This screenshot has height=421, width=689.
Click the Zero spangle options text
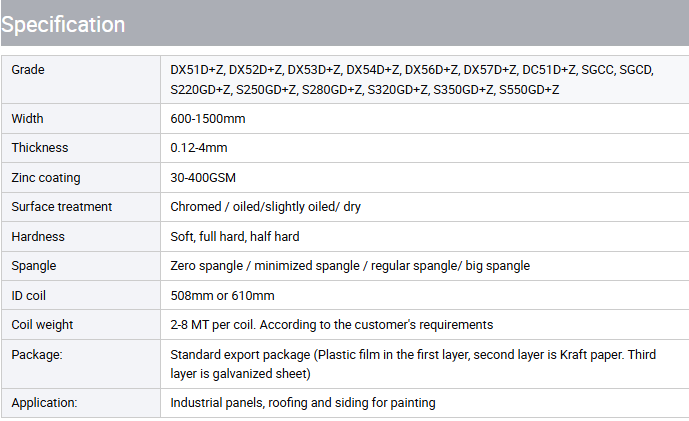350,266
